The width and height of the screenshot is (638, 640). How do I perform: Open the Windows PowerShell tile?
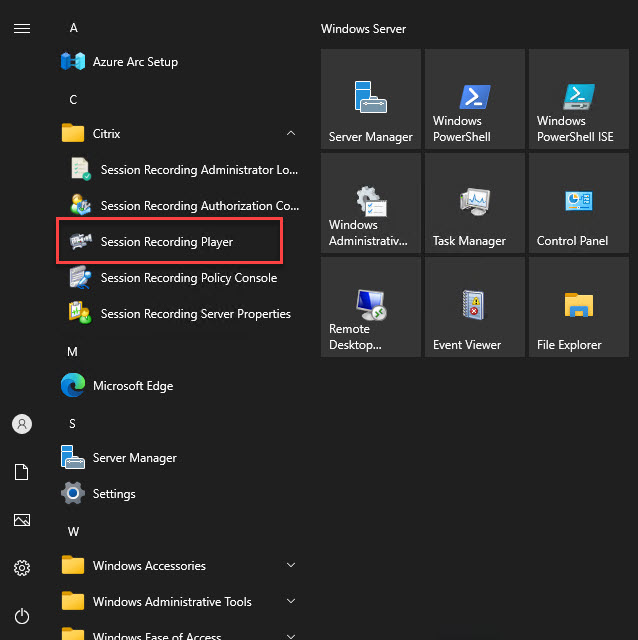(475, 99)
